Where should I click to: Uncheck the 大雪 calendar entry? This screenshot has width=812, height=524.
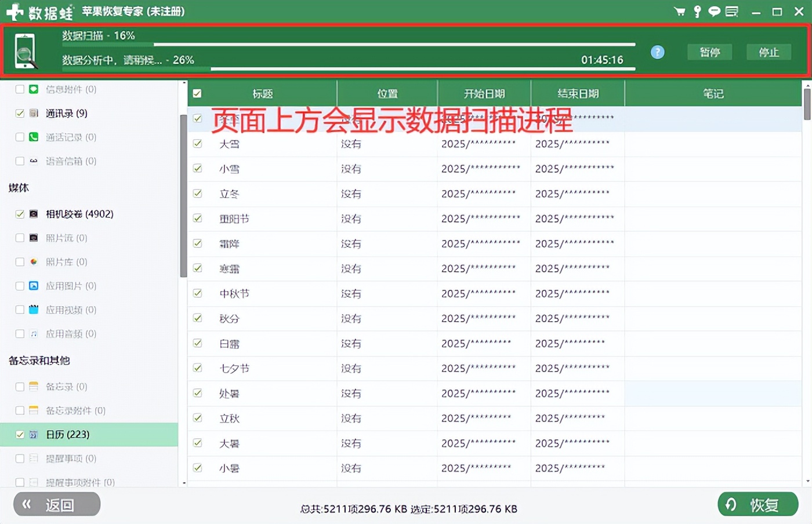click(197, 144)
